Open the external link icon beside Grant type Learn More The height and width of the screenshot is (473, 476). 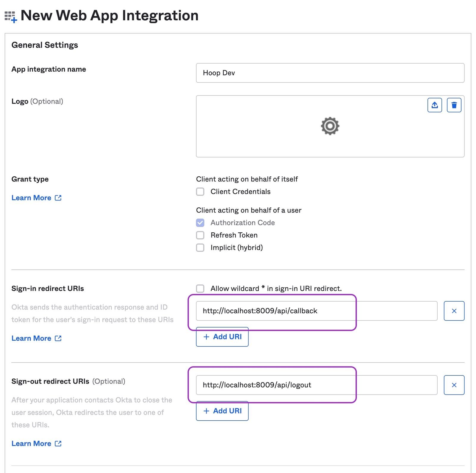click(58, 198)
